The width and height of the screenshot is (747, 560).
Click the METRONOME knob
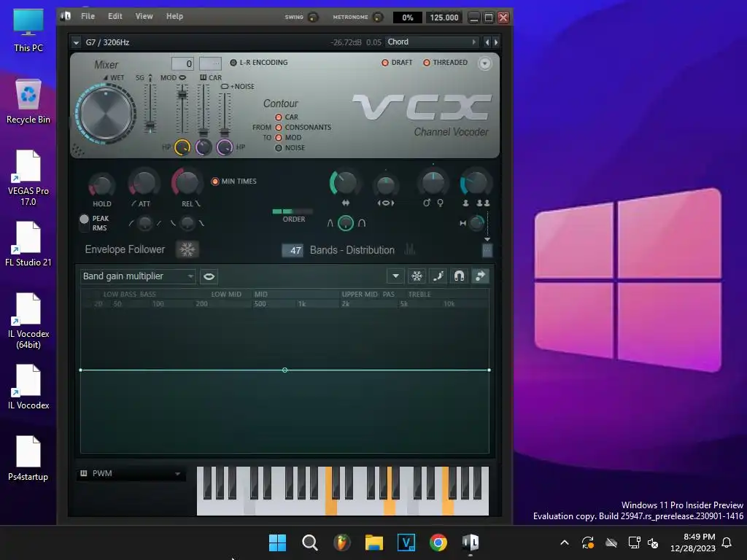pos(377,17)
